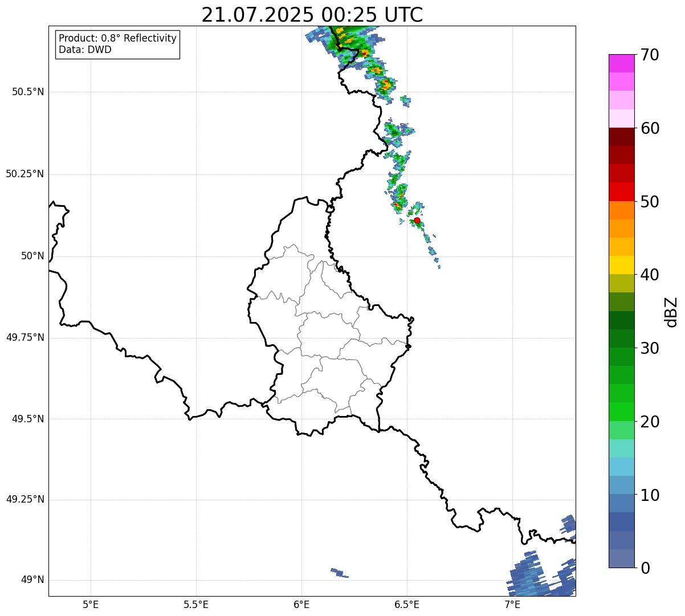
Task: Click the 6.5°E longitude label
Action: 407,604
